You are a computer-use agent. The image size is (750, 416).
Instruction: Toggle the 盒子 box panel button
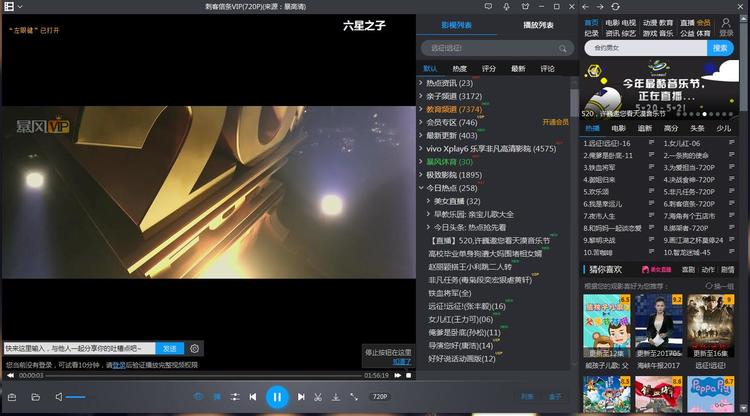pyautogui.click(x=556, y=397)
